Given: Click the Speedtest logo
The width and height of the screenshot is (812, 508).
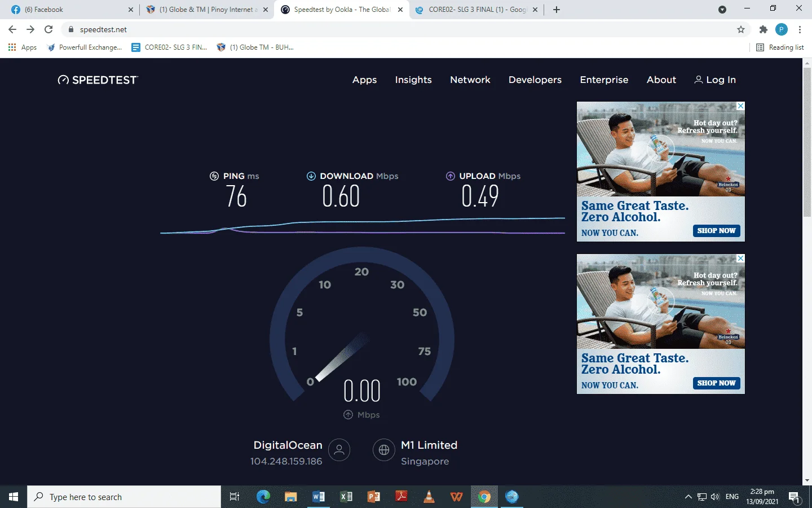Looking at the screenshot, I should (98, 80).
